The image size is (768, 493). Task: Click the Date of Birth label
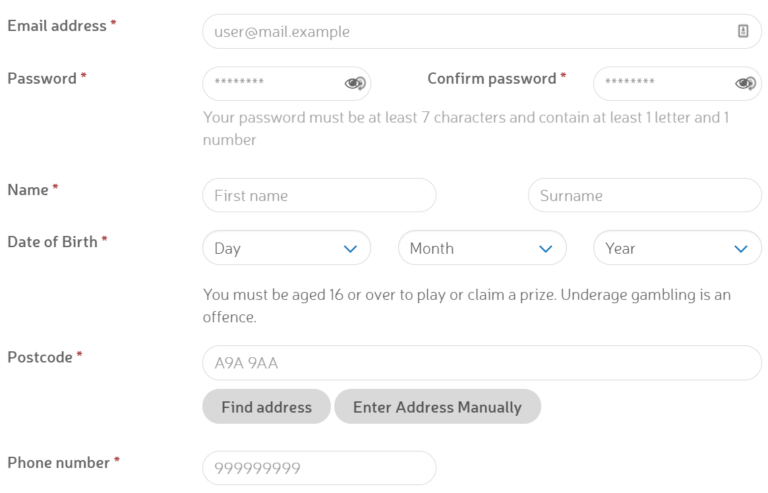pos(52,242)
